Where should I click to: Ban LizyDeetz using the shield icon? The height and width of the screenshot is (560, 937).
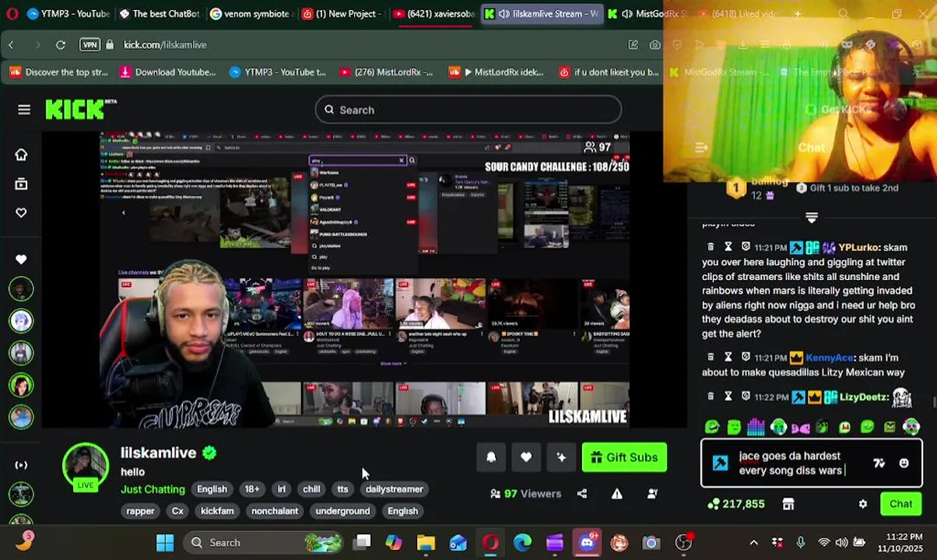click(x=746, y=397)
